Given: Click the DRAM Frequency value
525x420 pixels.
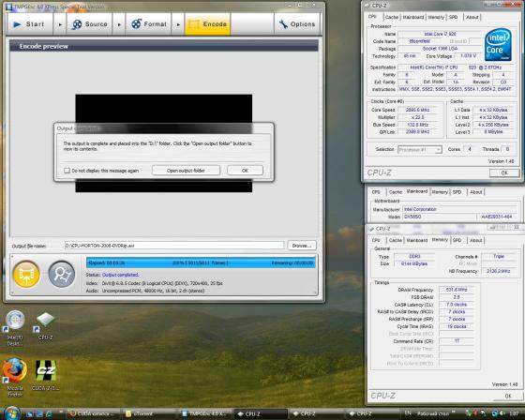Looking at the screenshot, I should click(457, 290).
